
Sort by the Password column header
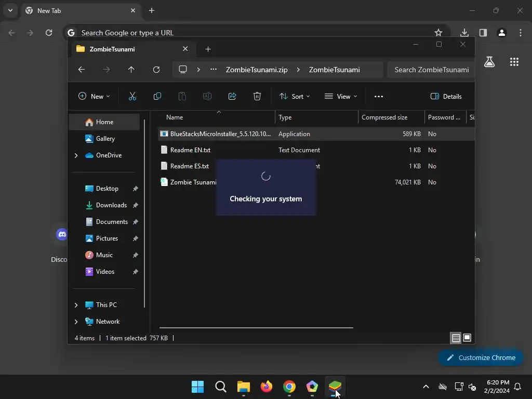[x=445, y=117]
